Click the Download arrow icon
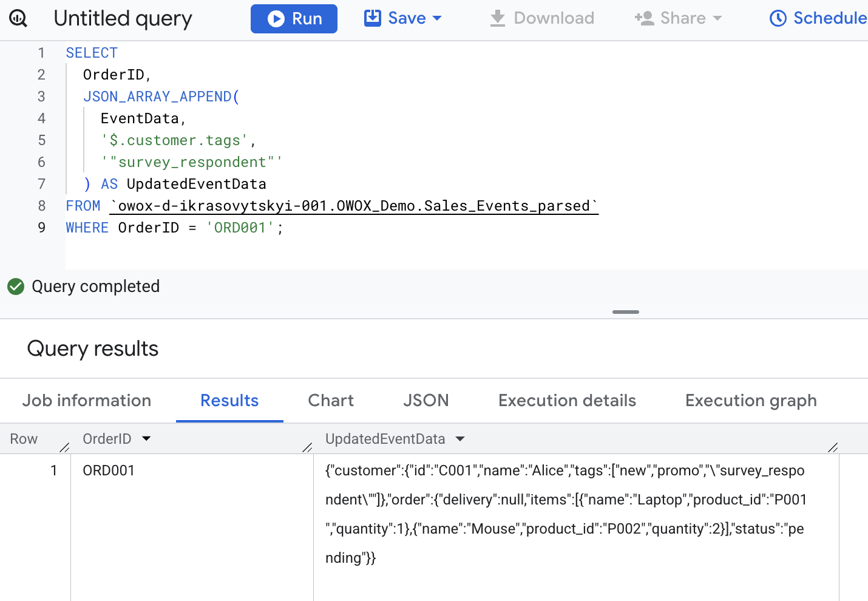This screenshot has height=601, width=868. [x=498, y=18]
